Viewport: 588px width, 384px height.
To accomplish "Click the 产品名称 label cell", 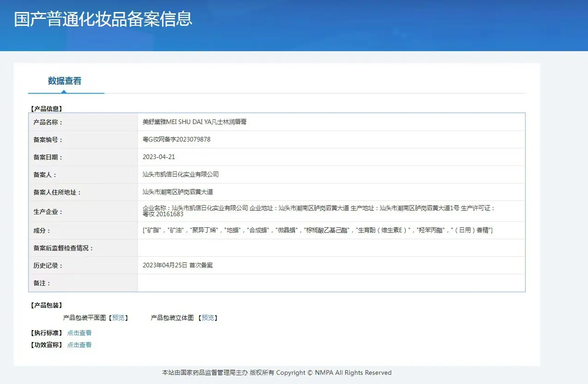I will coord(84,122).
